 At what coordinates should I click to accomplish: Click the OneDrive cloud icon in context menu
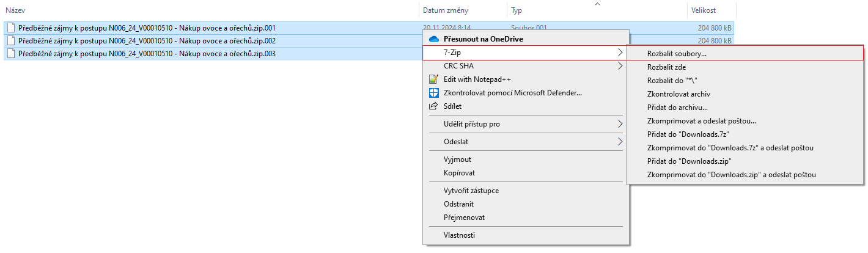tap(434, 39)
